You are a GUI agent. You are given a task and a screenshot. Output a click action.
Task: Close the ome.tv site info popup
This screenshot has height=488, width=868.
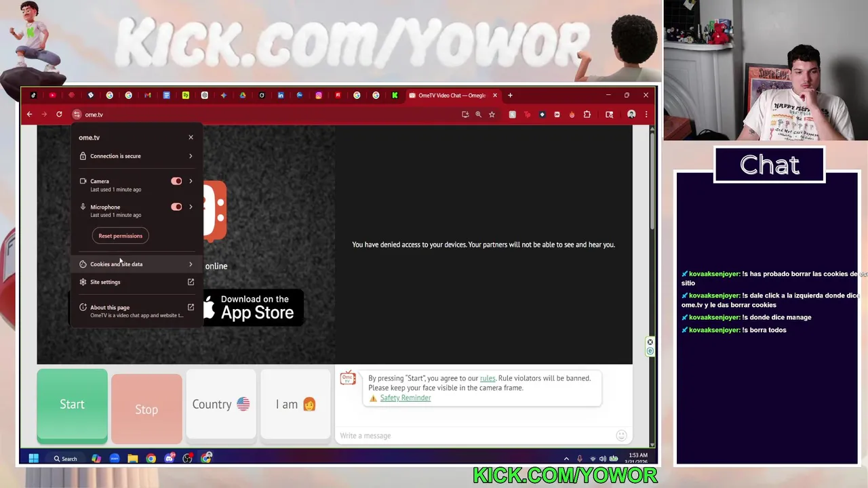click(191, 138)
